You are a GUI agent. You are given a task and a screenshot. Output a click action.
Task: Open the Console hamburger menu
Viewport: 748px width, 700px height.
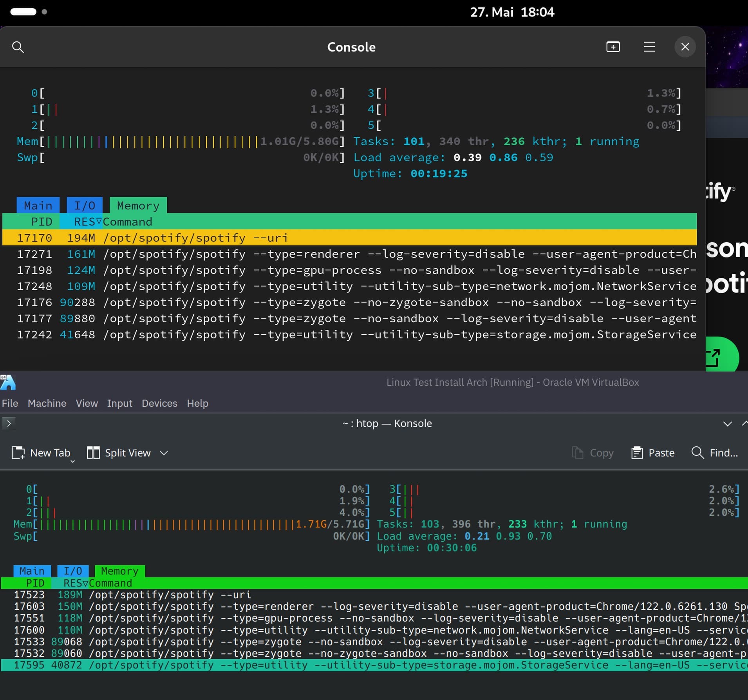[649, 47]
